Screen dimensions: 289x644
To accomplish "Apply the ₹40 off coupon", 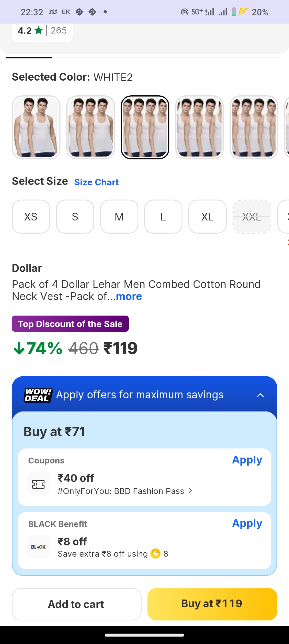I will click(247, 460).
